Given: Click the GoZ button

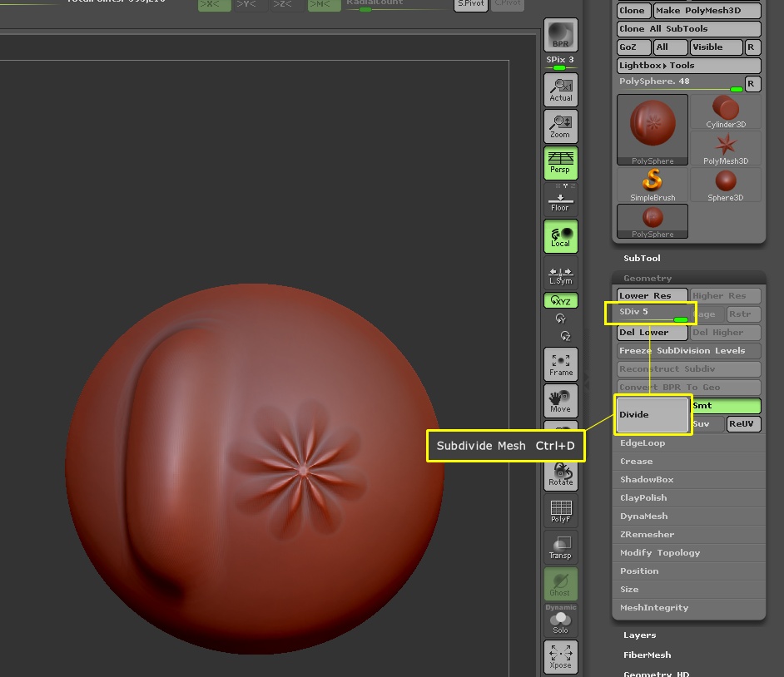Looking at the screenshot, I should pos(634,47).
